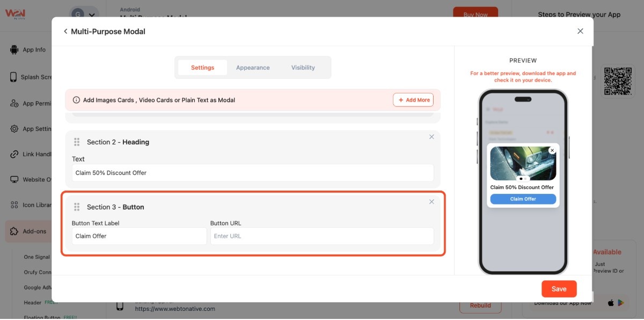Remove Section 2 Heading with X icon
The width and height of the screenshot is (644, 320).
click(x=431, y=137)
